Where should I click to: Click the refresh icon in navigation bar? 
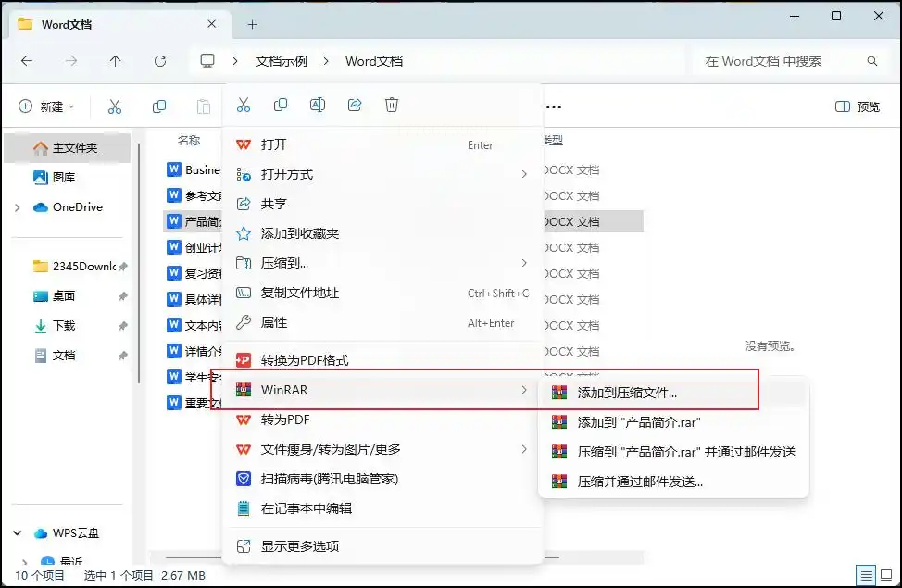click(x=160, y=61)
